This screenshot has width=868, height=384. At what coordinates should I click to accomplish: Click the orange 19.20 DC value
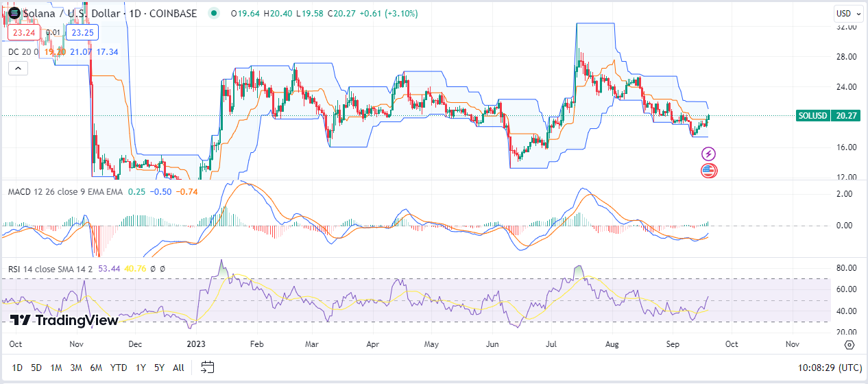click(x=54, y=51)
